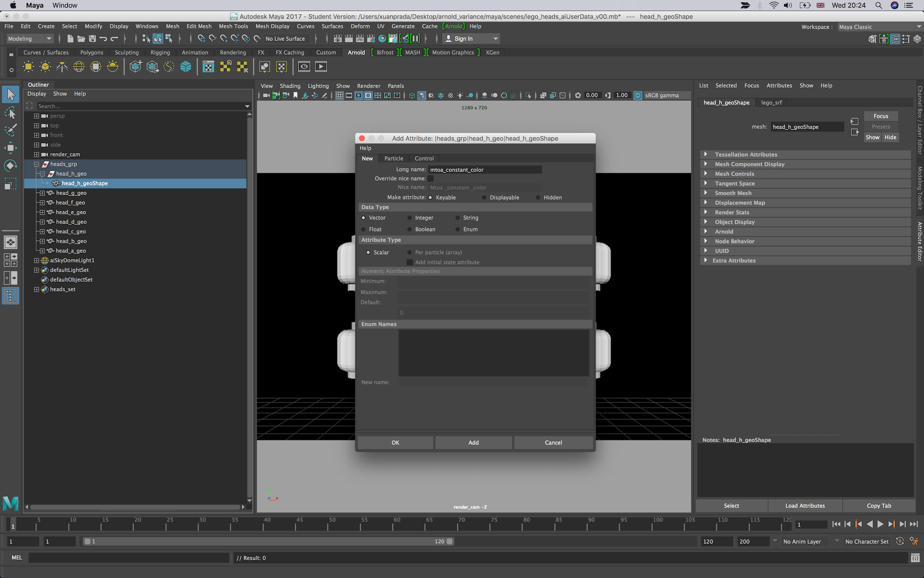Click the undo arrow icon
The height and width of the screenshot is (578, 924).
pyautogui.click(x=103, y=39)
